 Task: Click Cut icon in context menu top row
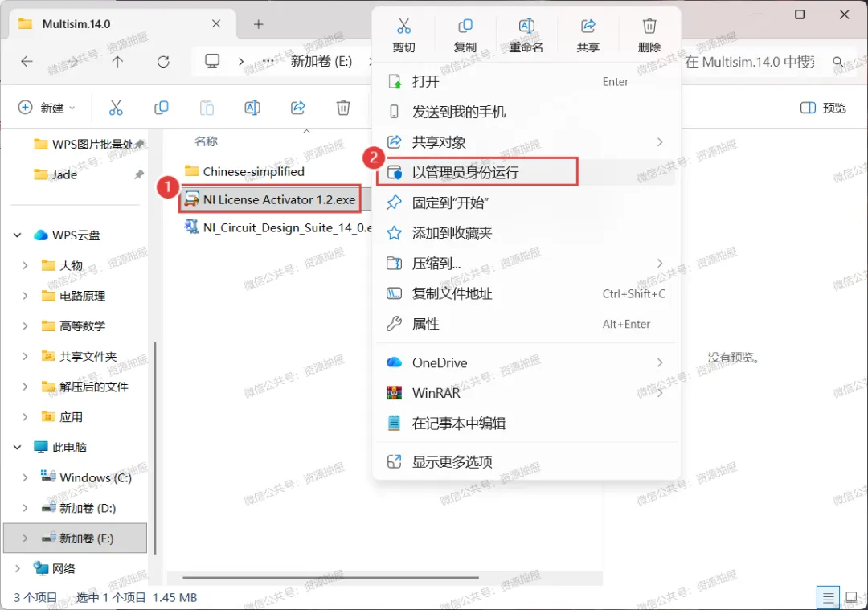tap(403, 27)
